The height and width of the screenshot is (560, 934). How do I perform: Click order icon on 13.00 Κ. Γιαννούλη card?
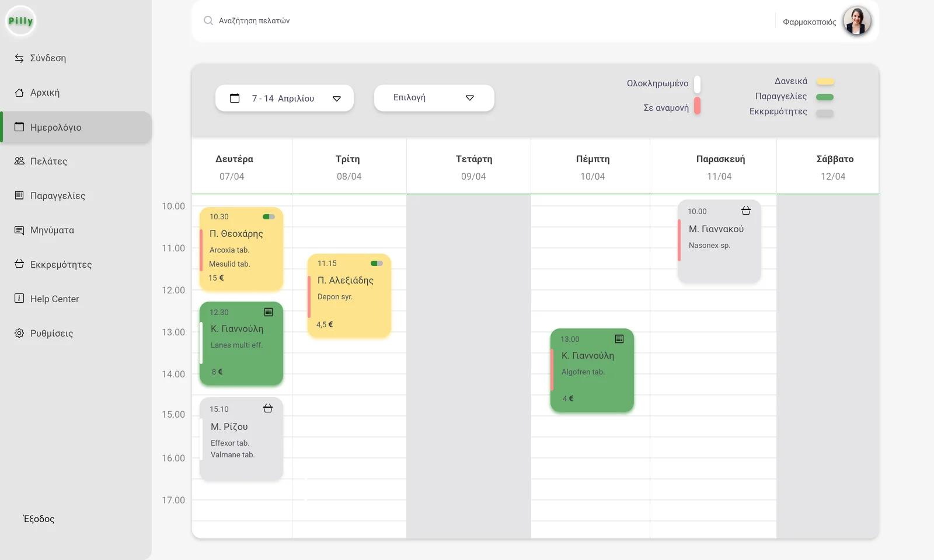619,339
